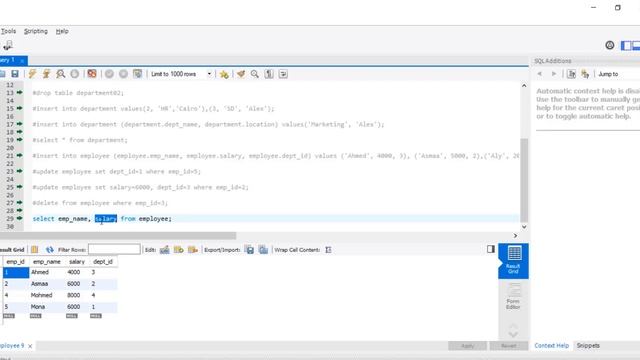Switch to the Context Help tab
This screenshot has height=360, width=640.
tap(551, 345)
